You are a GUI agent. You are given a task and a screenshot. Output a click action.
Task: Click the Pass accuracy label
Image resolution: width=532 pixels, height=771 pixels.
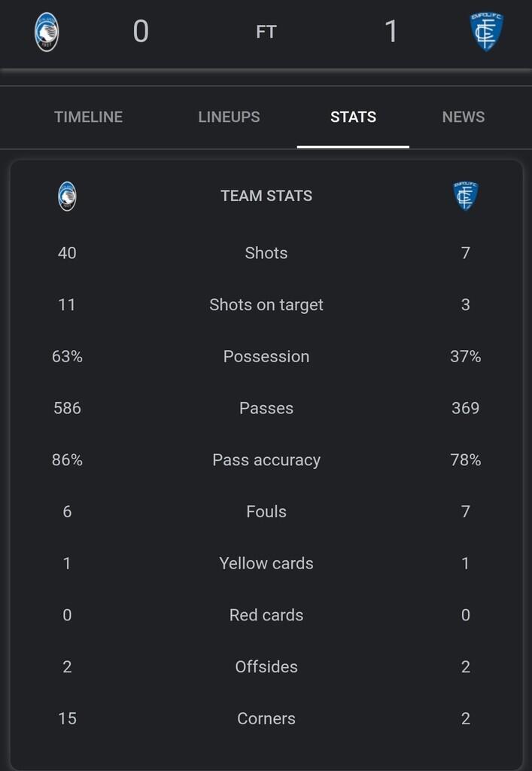click(x=266, y=460)
